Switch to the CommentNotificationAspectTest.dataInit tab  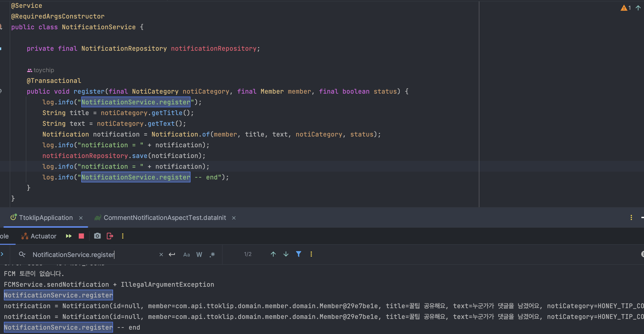tap(164, 218)
